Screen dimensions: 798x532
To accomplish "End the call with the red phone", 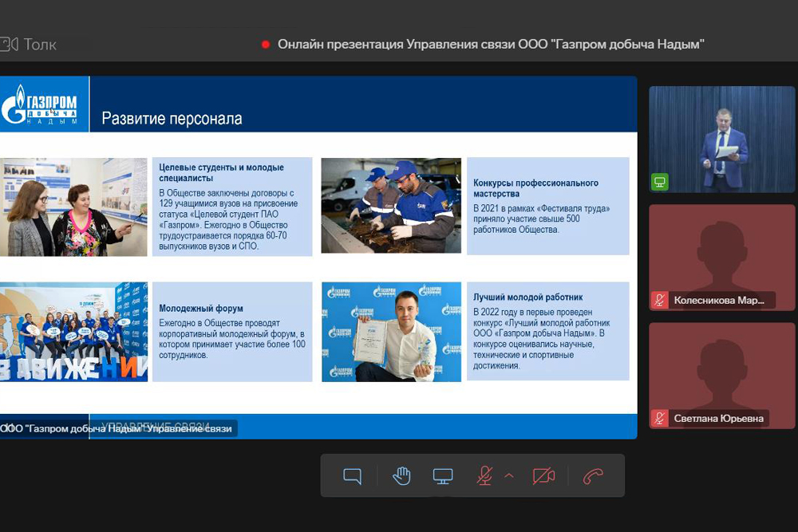I will 592,476.
